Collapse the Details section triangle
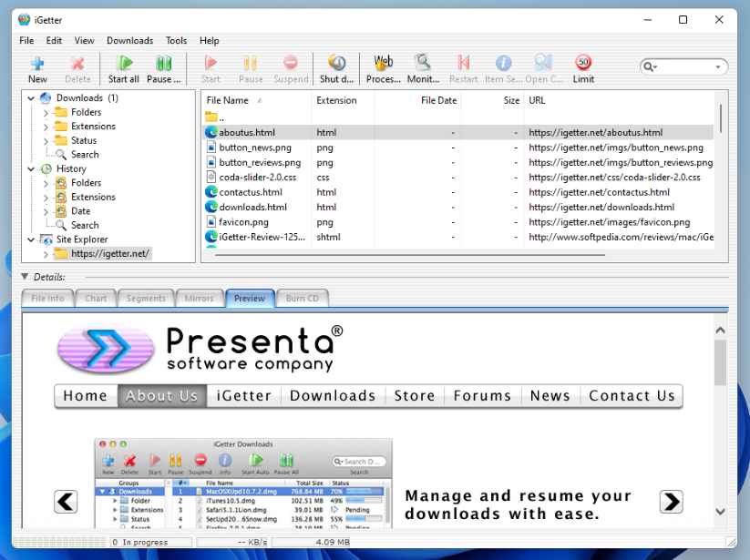The image size is (750, 560). [25, 277]
